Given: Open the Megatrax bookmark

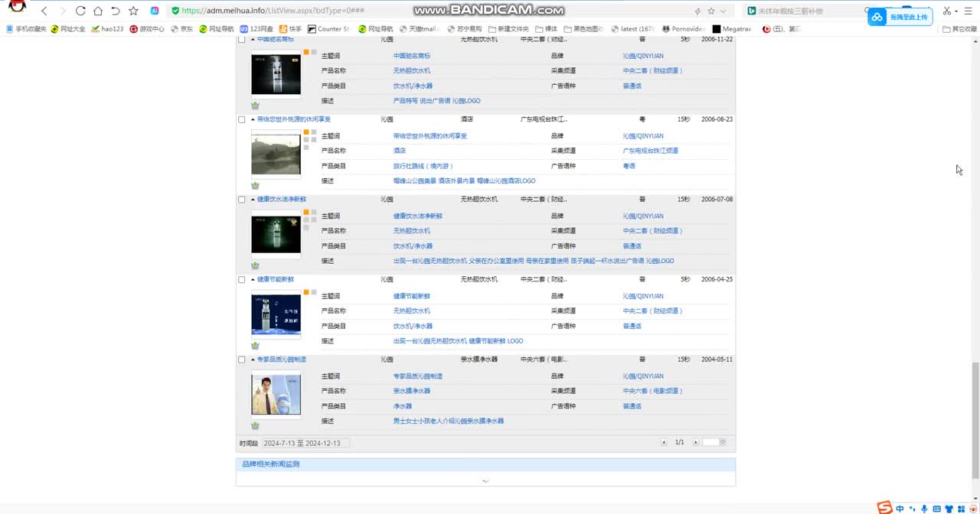Looking at the screenshot, I should coord(732,29).
